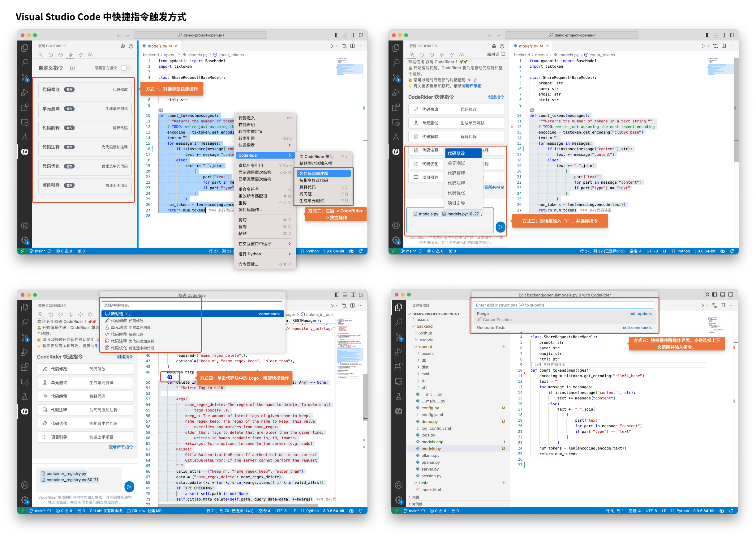Viewport: 756px width, 537px height.
Task: Click 查看所有指令 link in container_registry window
Action: coord(121,447)
